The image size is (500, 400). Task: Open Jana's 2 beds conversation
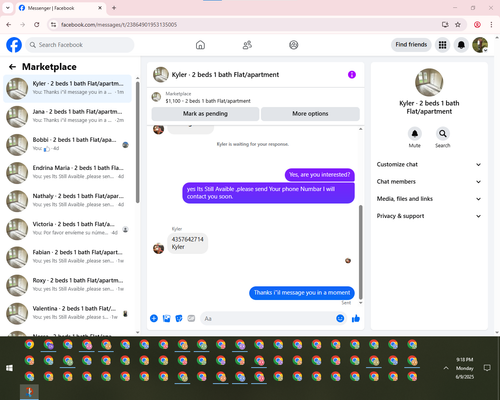pyautogui.click(x=67, y=117)
